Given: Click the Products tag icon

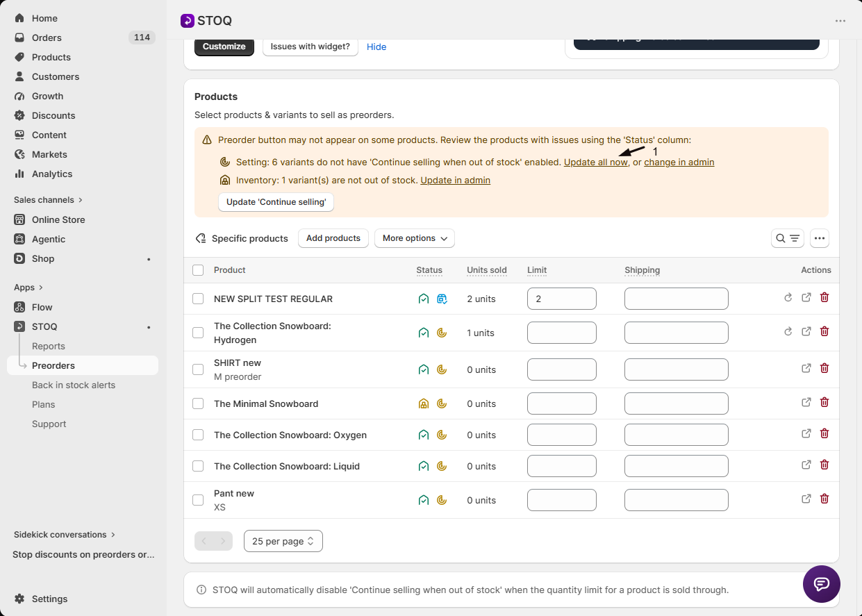Looking at the screenshot, I should pos(19,57).
